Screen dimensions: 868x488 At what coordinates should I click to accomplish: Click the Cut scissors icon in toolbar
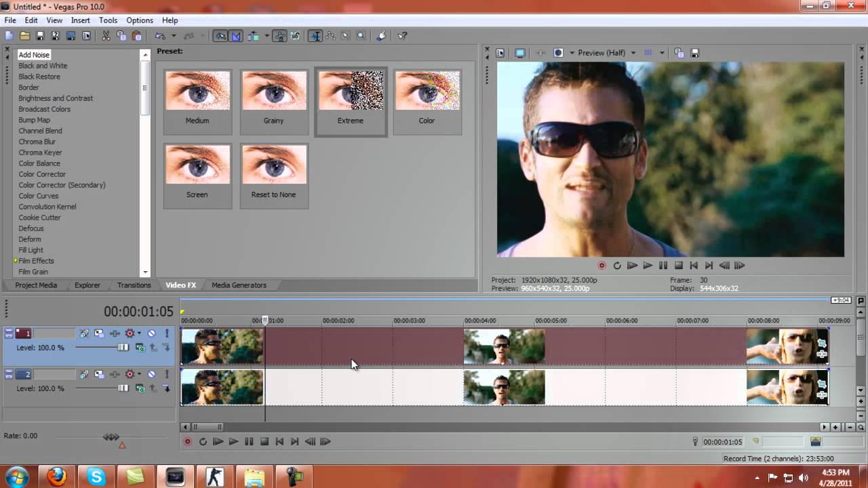point(106,36)
